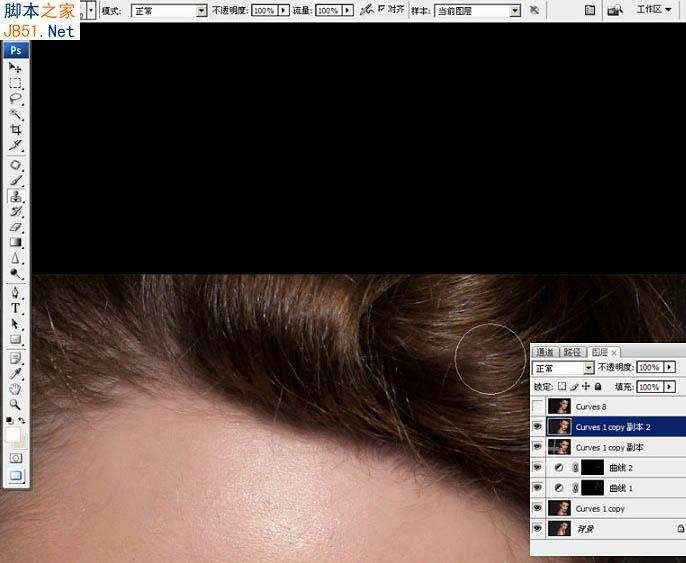Select the Pen tool
Screen dimensions: 686x563
(15, 293)
